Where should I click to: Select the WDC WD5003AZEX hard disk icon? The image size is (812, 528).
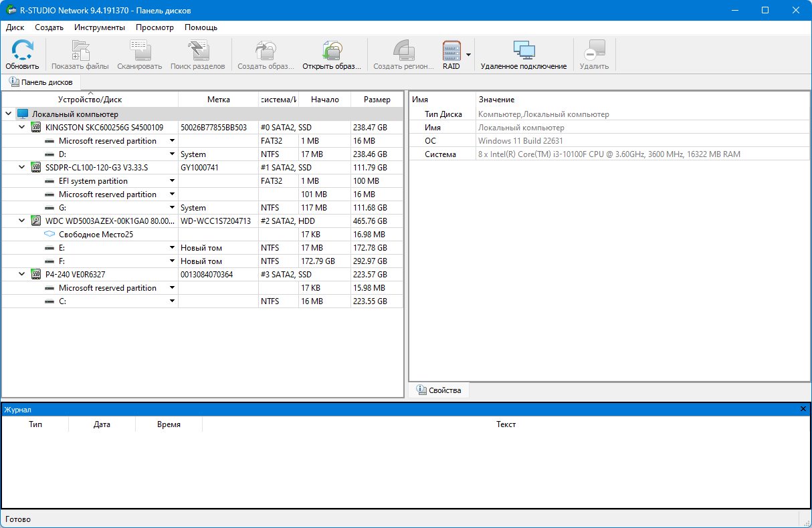click(36, 221)
